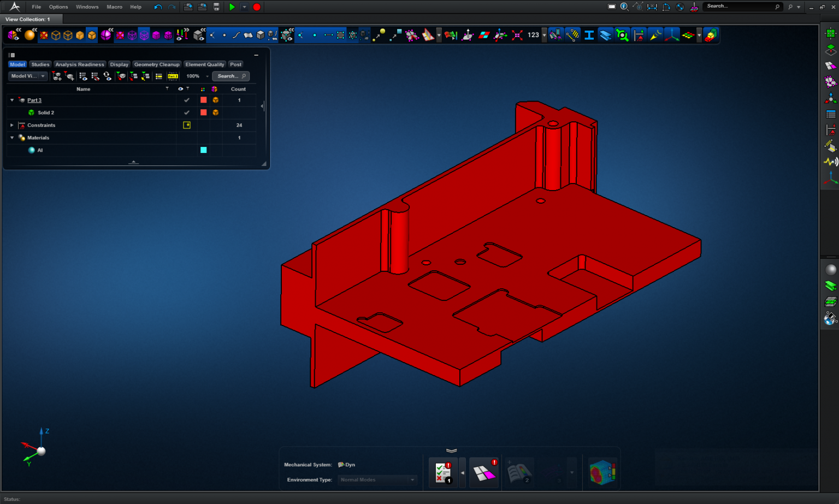This screenshot has height=504, width=839.
Task: Switch to the Geometry Cleanup tab
Action: point(157,64)
